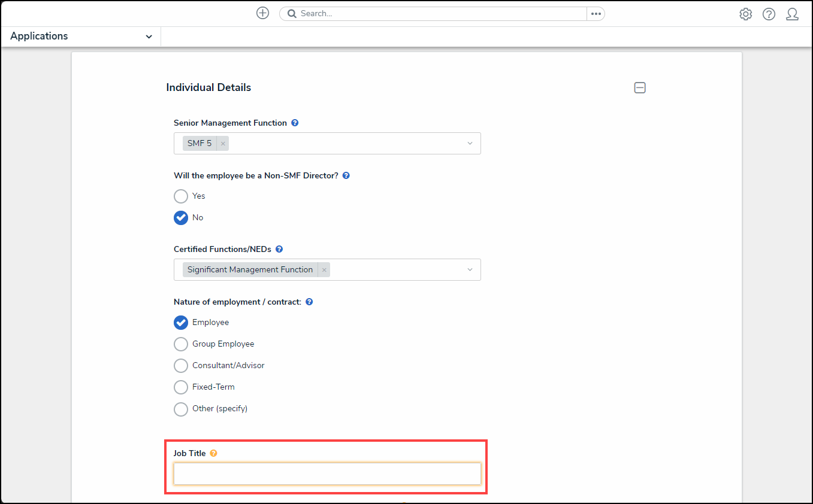Open the help question mark icon
The width and height of the screenshot is (813, 504).
tap(769, 14)
